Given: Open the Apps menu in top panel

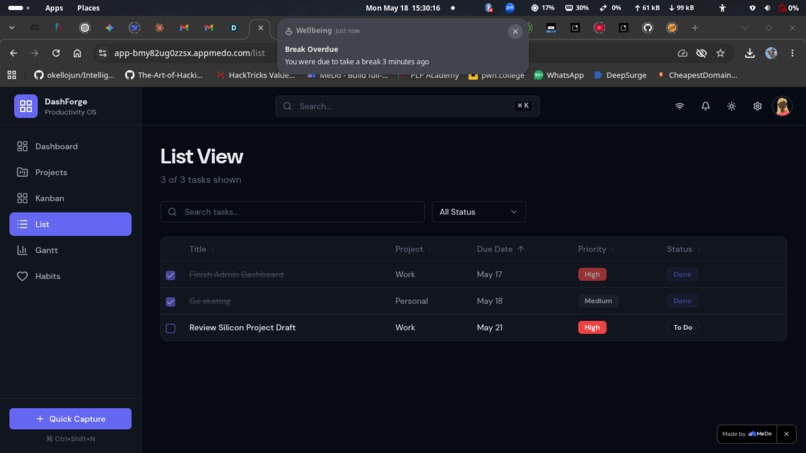Looking at the screenshot, I should point(54,8).
